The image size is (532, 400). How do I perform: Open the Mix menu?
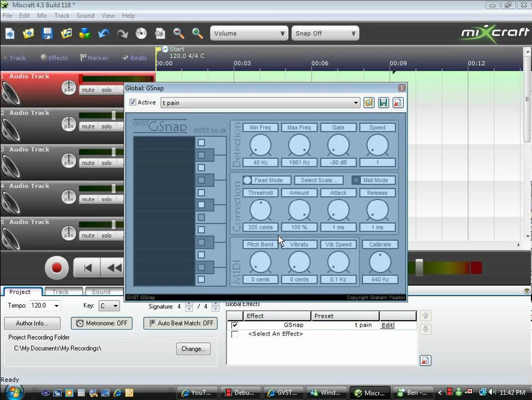42,16
